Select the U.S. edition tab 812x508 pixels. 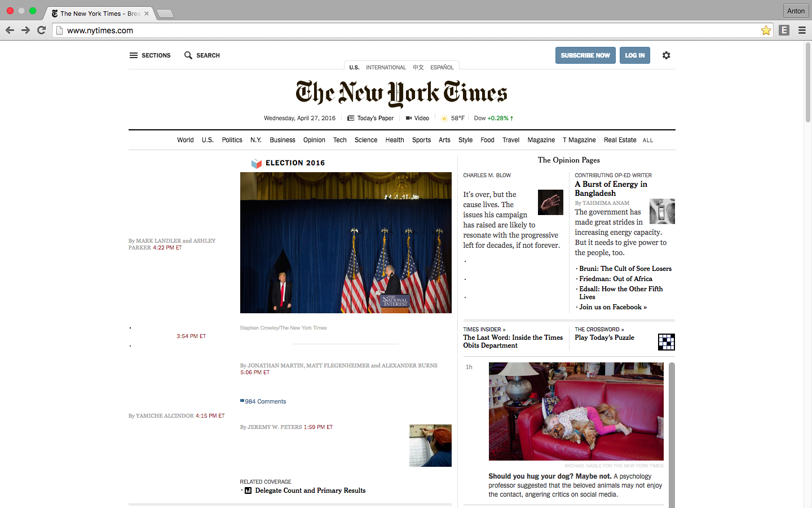tap(354, 67)
